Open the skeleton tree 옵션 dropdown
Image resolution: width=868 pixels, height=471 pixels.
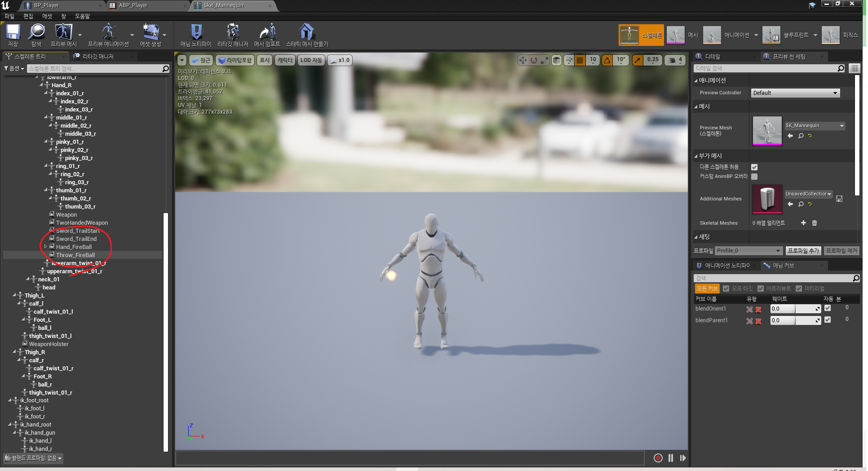pyautogui.click(x=14, y=68)
